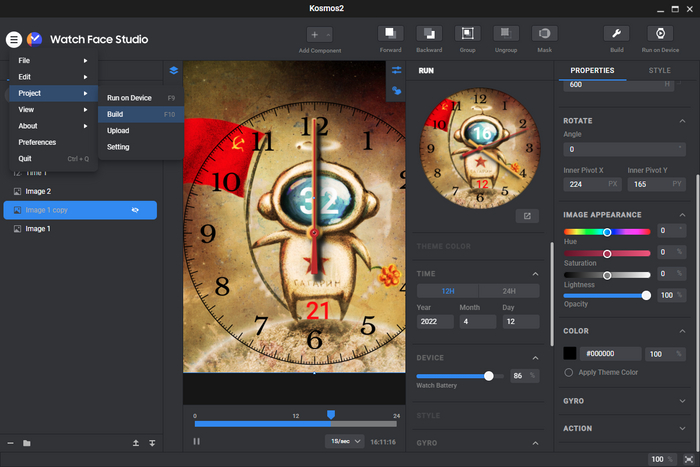Viewport: 700px width, 467px height.
Task: Pause the timeline playback
Action: click(196, 441)
